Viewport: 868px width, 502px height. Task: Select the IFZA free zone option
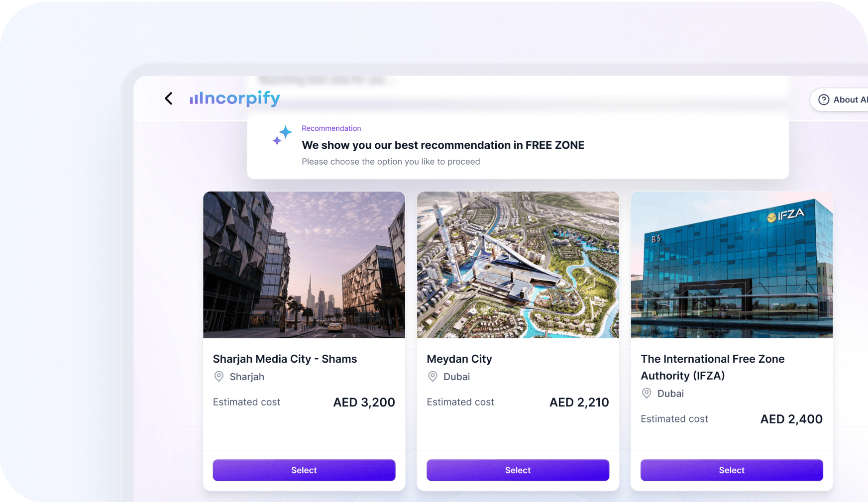click(731, 470)
